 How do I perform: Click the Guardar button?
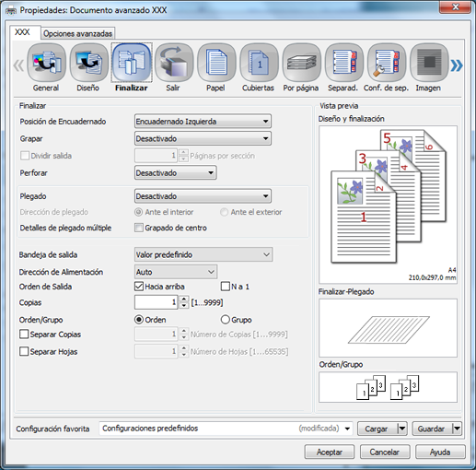click(x=432, y=429)
